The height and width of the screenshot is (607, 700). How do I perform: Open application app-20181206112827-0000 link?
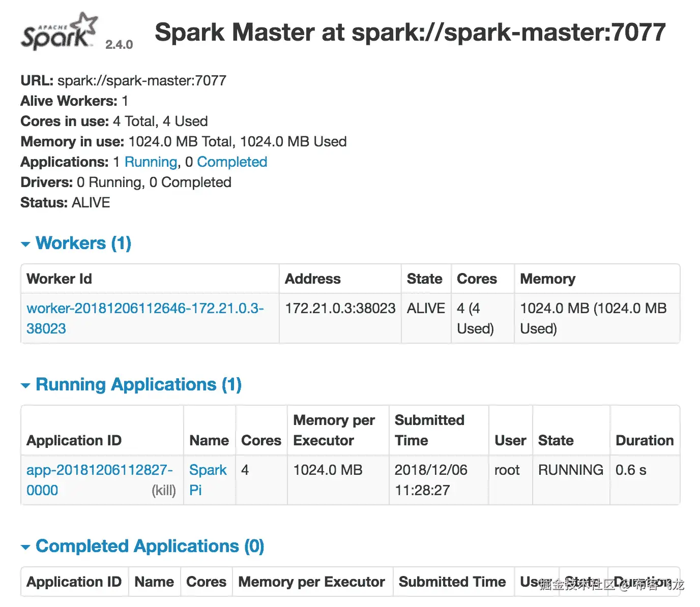point(99,480)
